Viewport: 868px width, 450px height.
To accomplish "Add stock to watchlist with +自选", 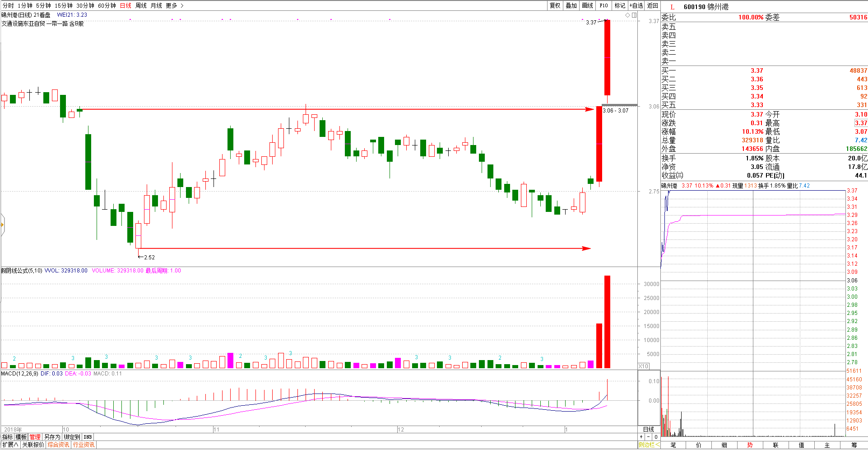I will (636, 5).
